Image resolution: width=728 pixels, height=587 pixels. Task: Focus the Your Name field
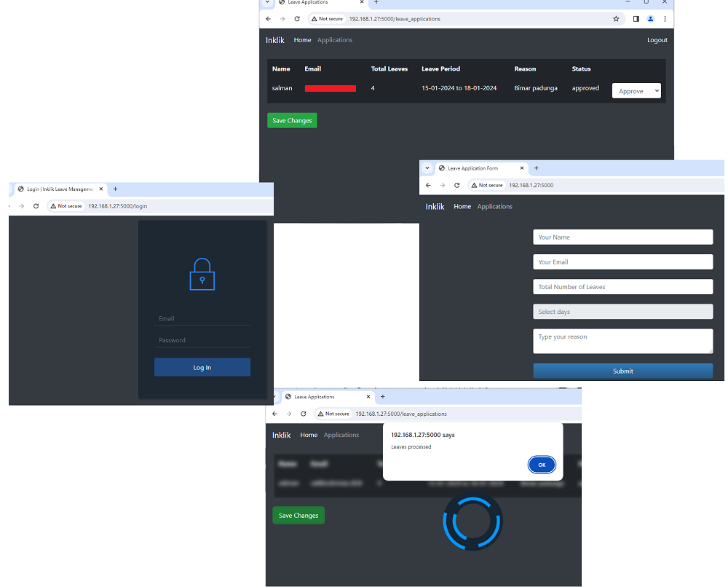point(623,237)
